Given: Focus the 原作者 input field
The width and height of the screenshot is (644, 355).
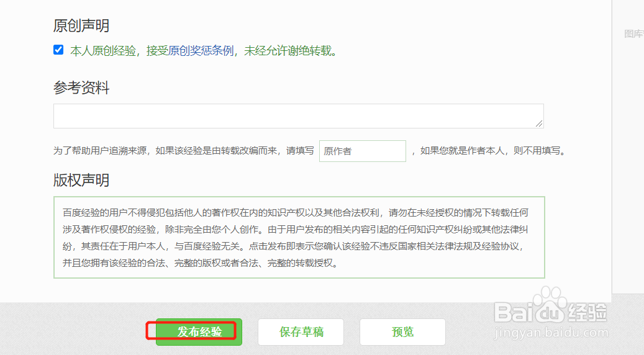Looking at the screenshot, I should pyautogui.click(x=363, y=151).
